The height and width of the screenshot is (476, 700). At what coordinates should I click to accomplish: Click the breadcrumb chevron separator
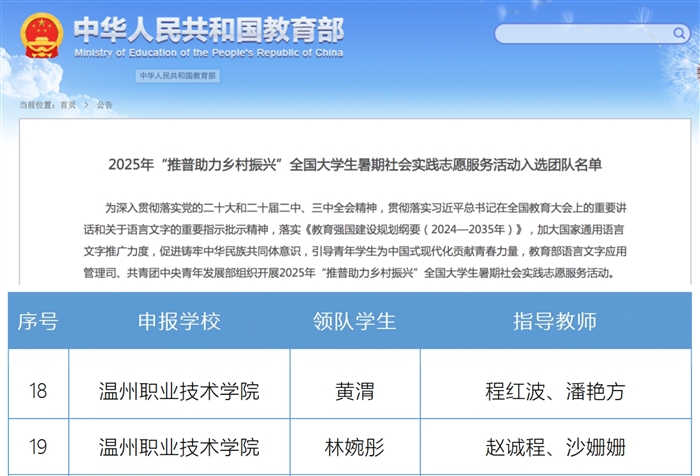(86, 105)
